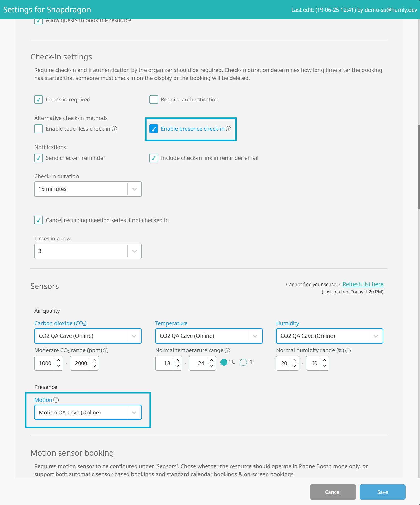Click info icon beside Enable presence check-in
Viewport: 420px width, 505px height.
point(228,129)
